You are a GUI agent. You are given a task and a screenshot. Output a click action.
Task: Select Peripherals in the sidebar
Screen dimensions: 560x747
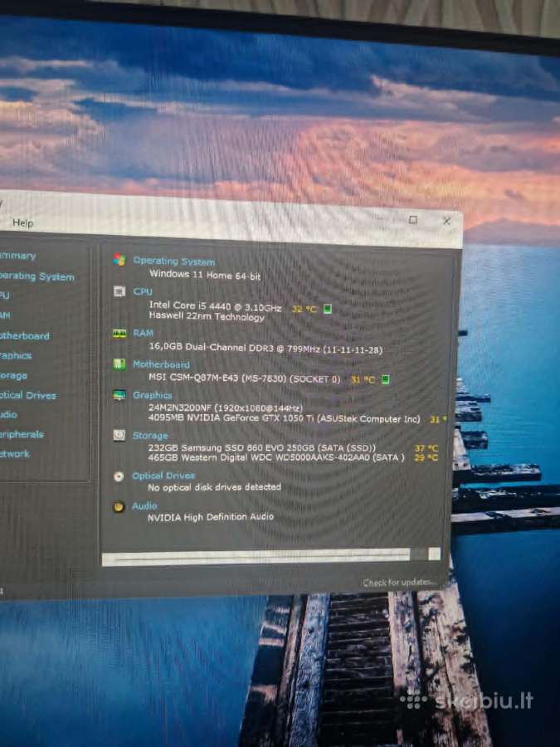[22, 434]
